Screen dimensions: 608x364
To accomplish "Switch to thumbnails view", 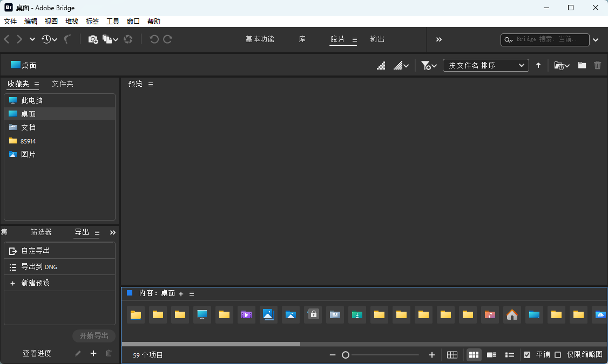I will (474, 355).
